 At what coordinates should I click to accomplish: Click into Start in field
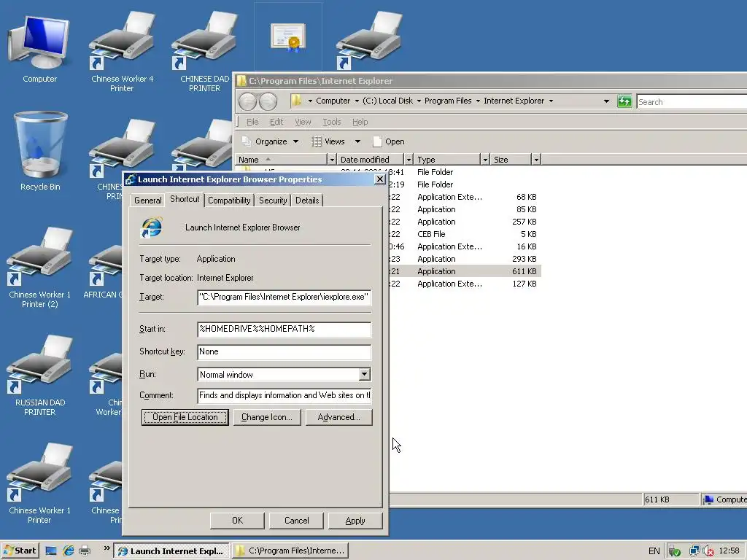tap(284, 329)
